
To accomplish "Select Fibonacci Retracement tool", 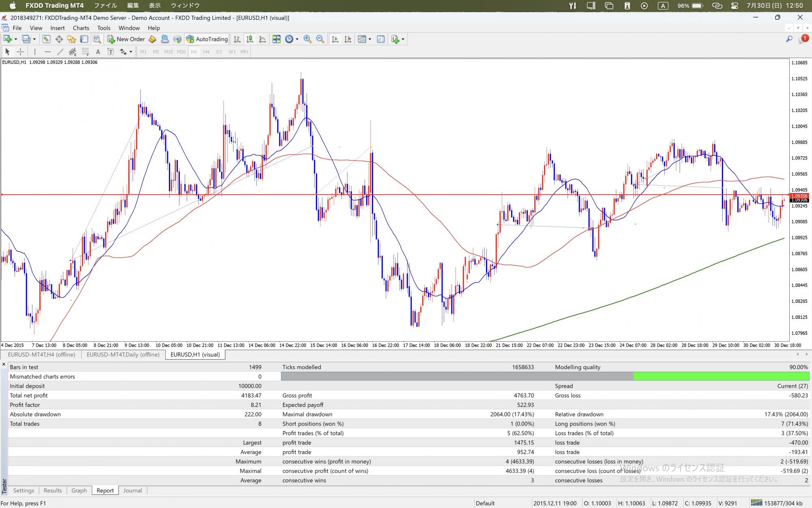I will coord(85,52).
